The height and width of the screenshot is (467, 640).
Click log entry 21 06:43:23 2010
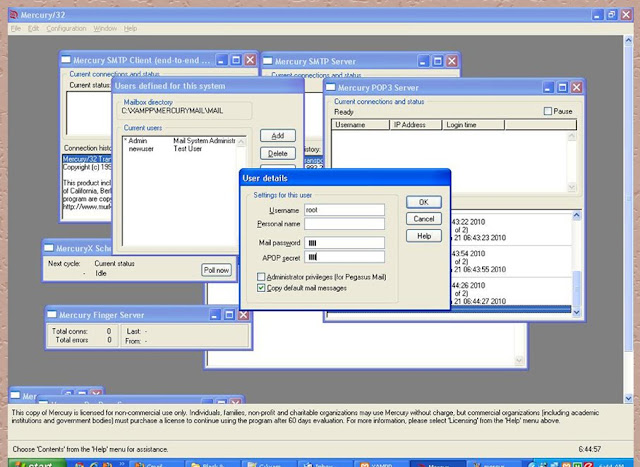[x=480, y=238]
